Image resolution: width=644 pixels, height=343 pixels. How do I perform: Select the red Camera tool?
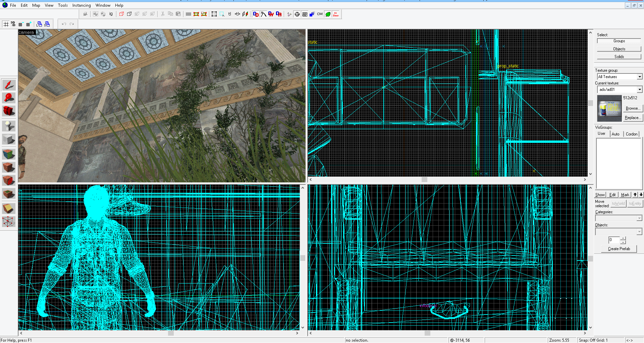pos(9,111)
